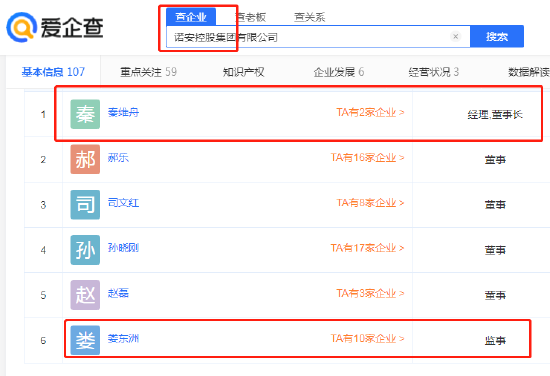Switch to the 查老板 tab

pos(250,17)
